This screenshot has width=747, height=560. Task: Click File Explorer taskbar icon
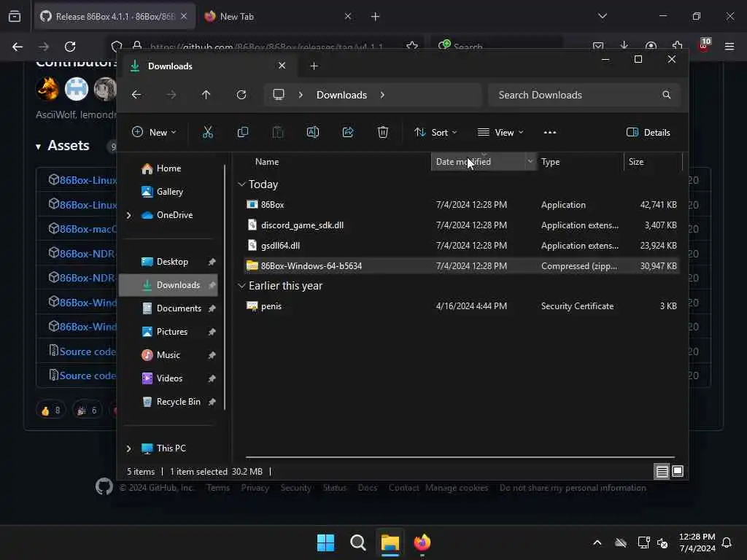(390, 542)
